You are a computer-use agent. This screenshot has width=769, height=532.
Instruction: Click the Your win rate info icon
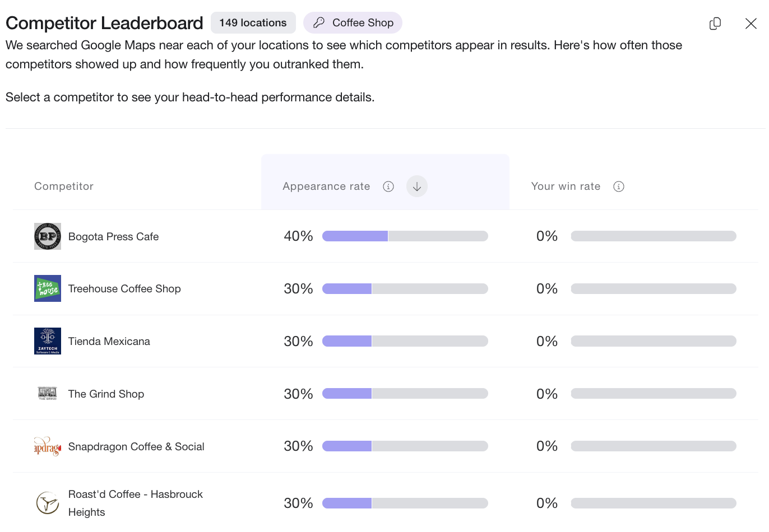619,186
